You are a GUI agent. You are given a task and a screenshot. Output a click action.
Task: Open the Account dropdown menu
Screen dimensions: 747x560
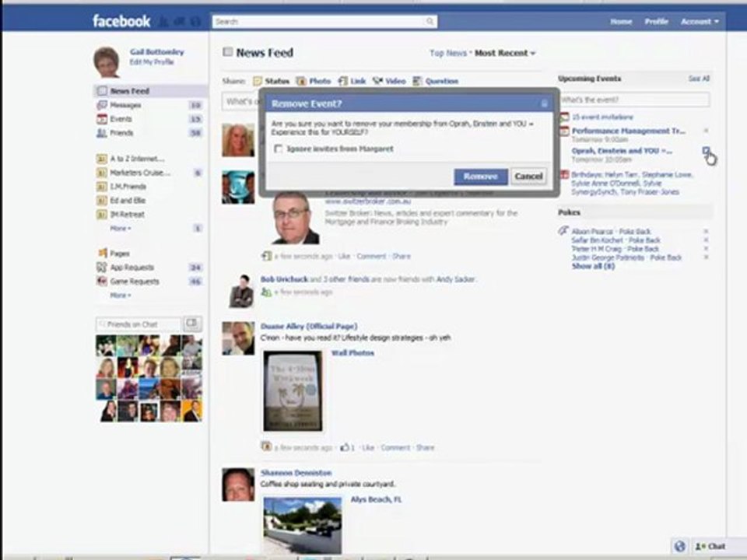coord(700,22)
